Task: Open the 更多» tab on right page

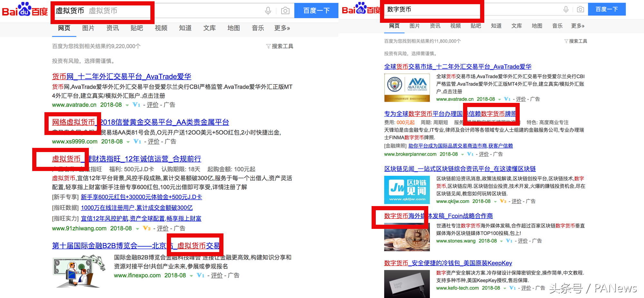Action: [x=577, y=26]
